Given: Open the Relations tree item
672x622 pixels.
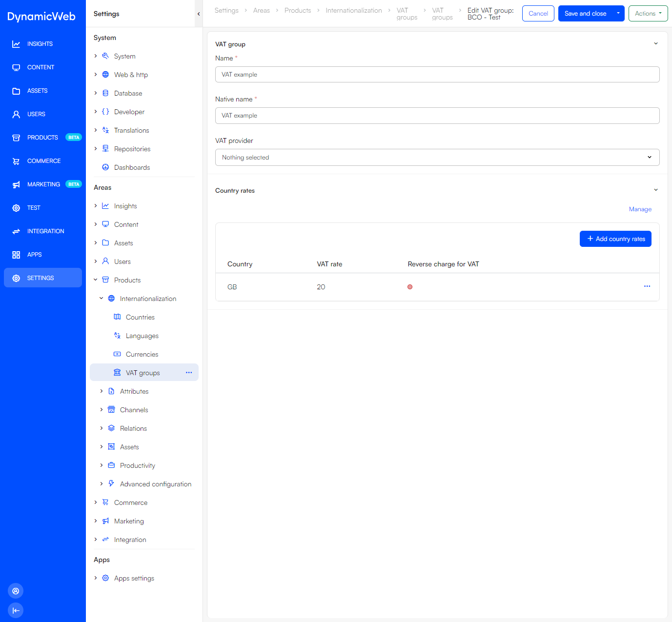Looking at the screenshot, I should (x=133, y=428).
